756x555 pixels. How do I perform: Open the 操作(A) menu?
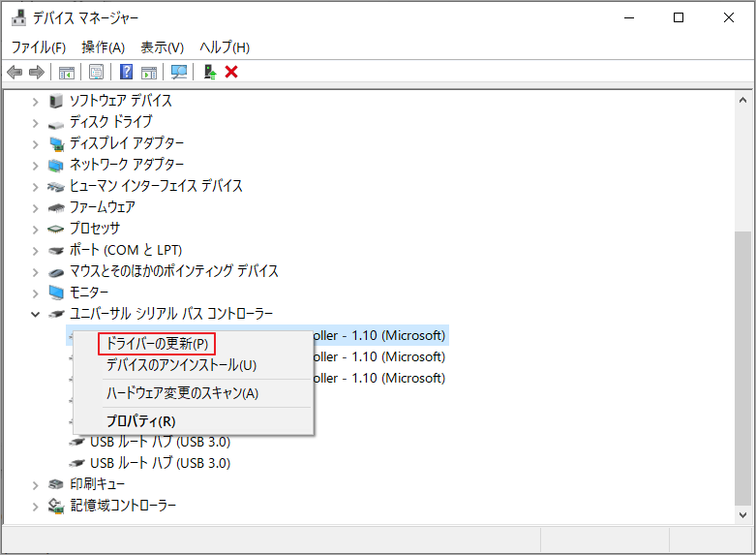coord(104,47)
